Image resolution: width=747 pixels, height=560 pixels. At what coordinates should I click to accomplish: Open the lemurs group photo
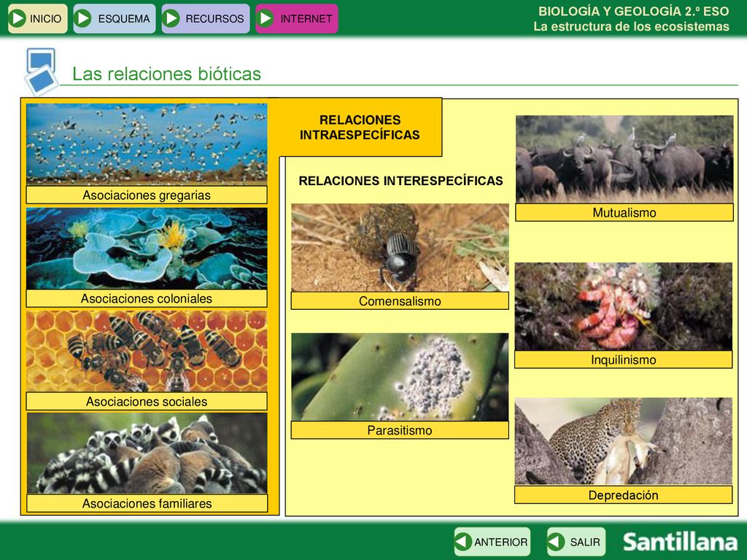point(147,453)
